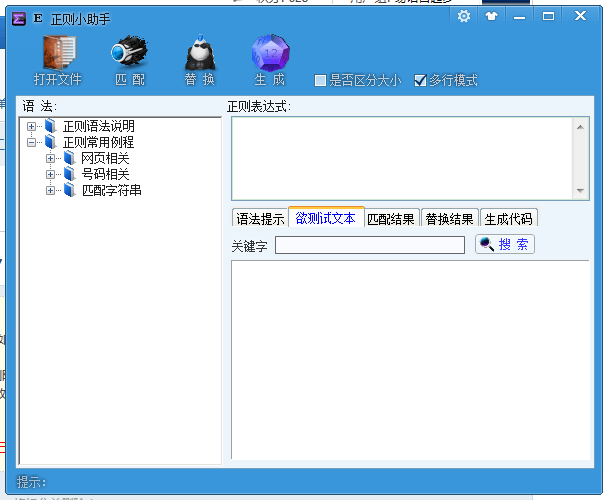Open the 匹配结果 tab
This screenshot has width=608, height=500.
(x=390, y=219)
